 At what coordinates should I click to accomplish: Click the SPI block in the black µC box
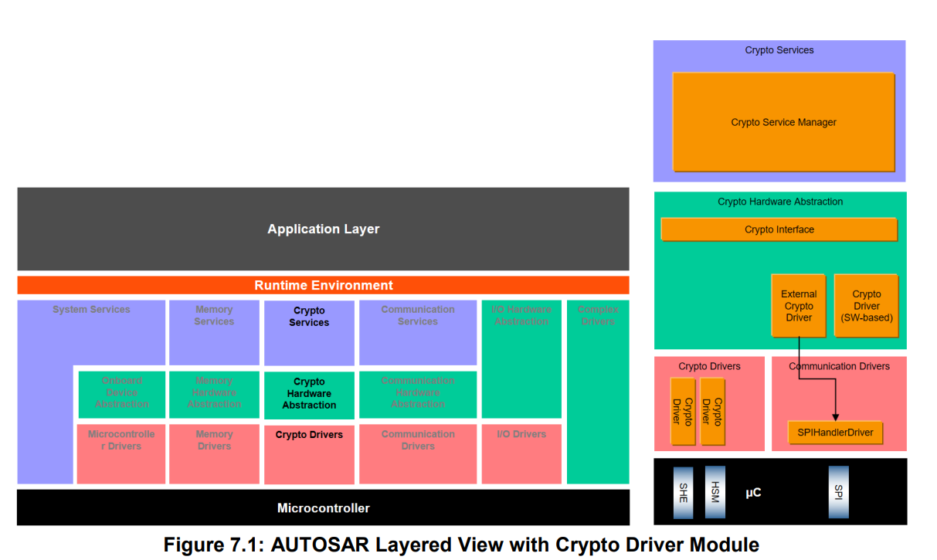click(x=838, y=492)
